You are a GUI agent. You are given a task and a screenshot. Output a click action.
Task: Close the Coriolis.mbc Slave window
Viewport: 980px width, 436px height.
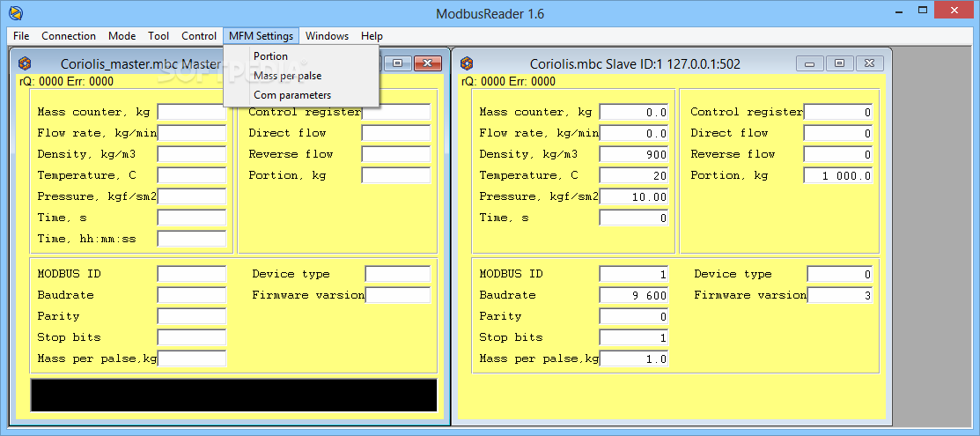[x=870, y=63]
